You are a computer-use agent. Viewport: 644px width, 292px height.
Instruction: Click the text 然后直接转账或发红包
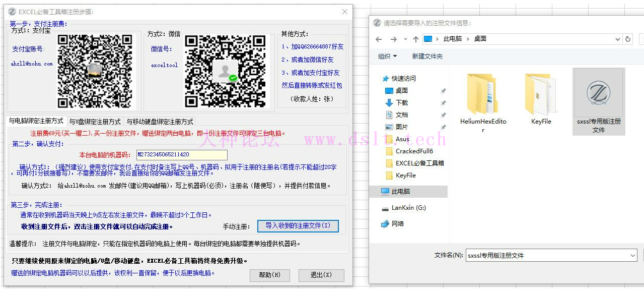312,86
